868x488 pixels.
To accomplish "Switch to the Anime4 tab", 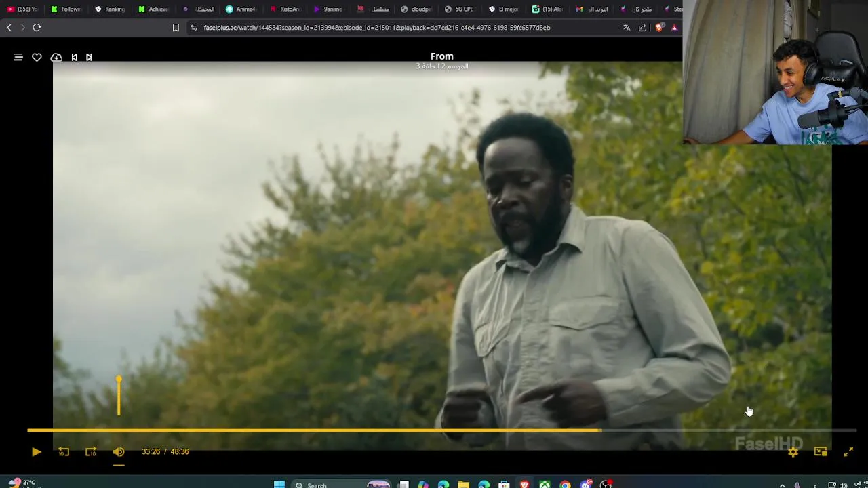I will coord(241,9).
